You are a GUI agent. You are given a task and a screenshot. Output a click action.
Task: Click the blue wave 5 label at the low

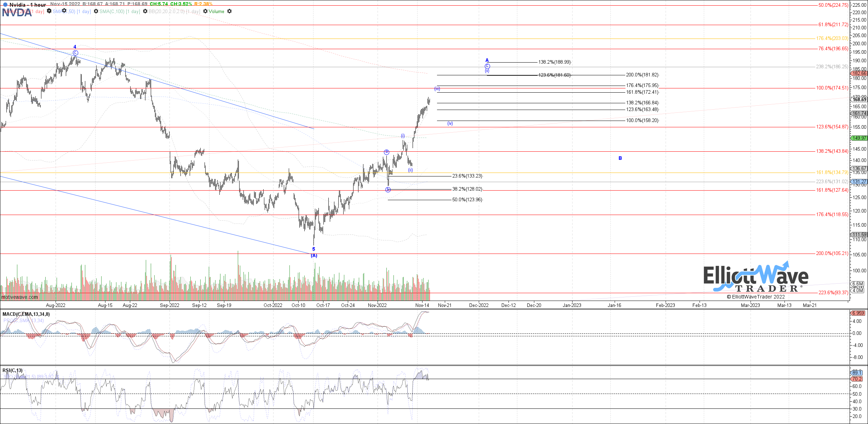[x=314, y=249]
